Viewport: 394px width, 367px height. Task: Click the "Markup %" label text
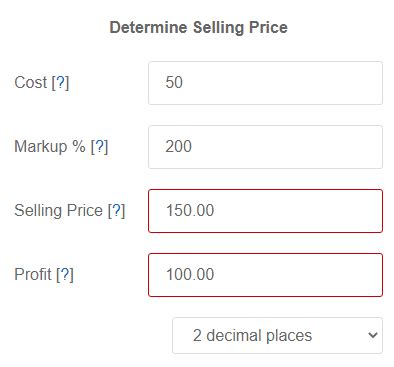(50, 146)
